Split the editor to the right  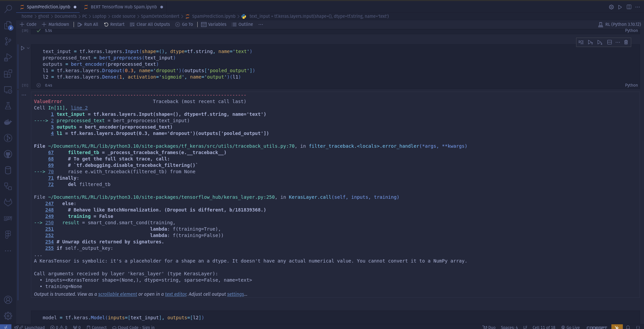[x=629, y=7]
